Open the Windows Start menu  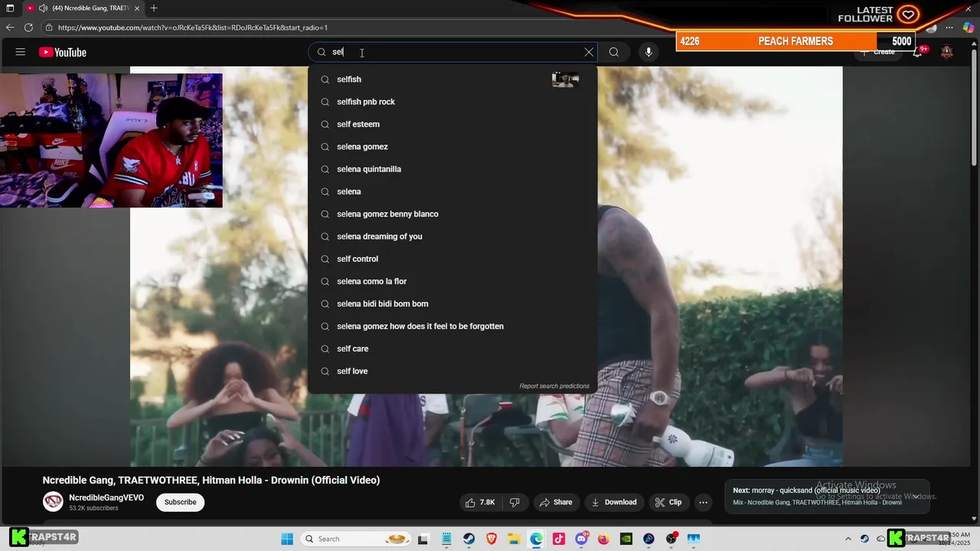point(287,539)
